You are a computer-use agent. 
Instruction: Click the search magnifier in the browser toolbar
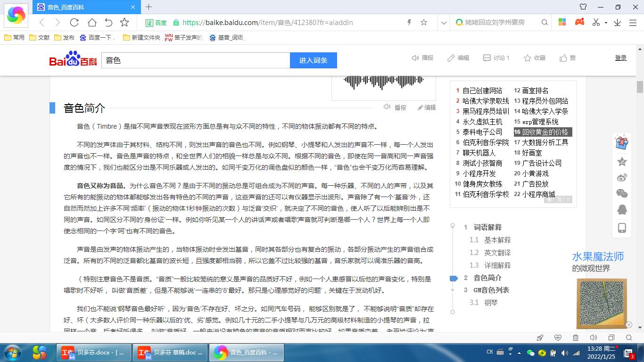[545, 22]
